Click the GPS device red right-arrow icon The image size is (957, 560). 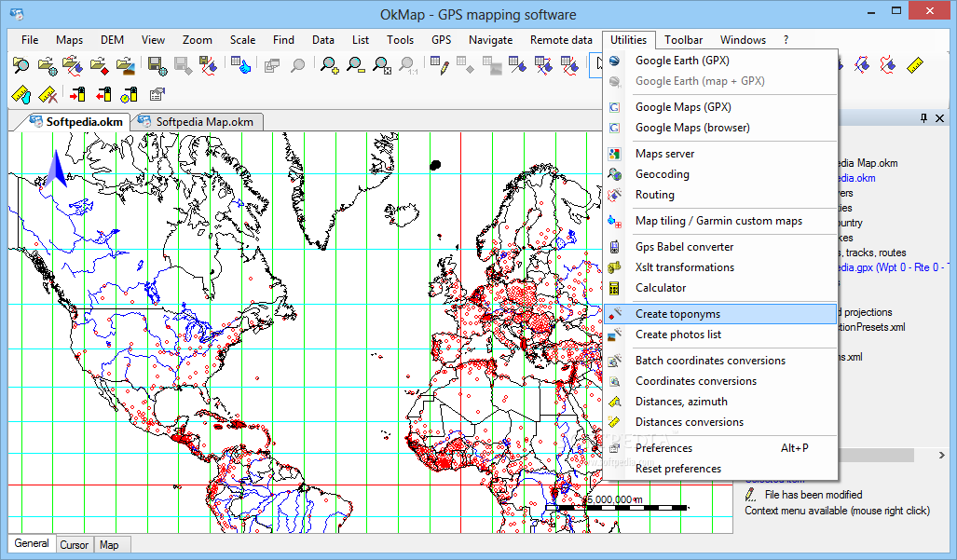77,94
